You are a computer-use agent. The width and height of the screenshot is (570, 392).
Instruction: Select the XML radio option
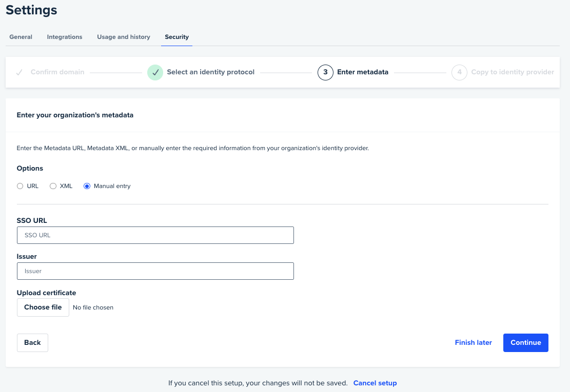pyautogui.click(x=53, y=186)
